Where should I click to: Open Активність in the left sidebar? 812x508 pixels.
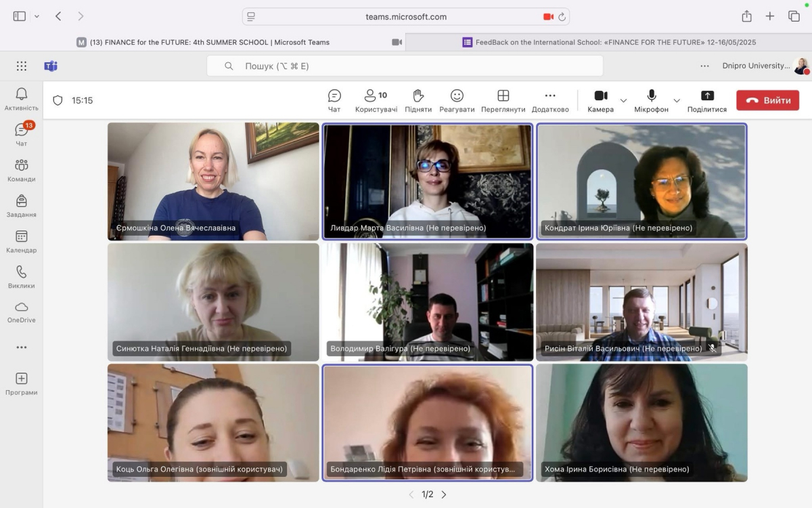pos(22,99)
